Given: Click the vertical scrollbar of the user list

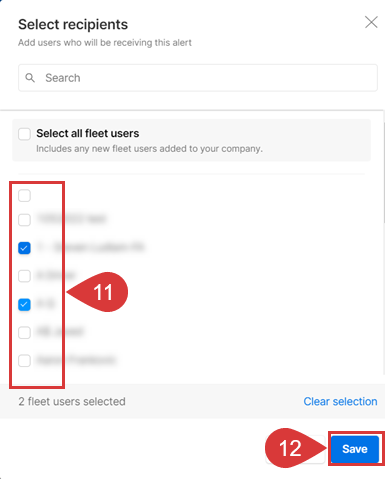Looking at the screenshot, I should pos(384,173).
